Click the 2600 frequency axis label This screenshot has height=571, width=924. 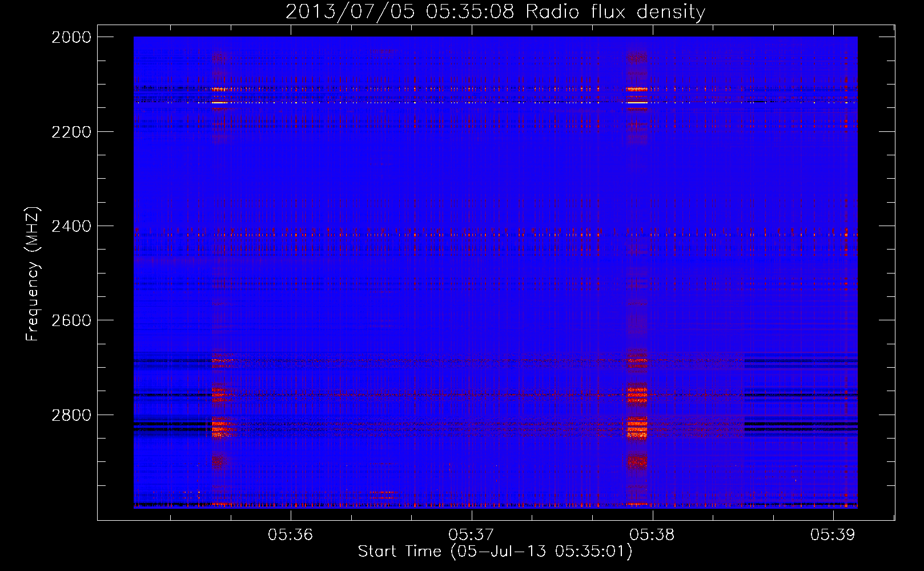[x=71, y=320]
